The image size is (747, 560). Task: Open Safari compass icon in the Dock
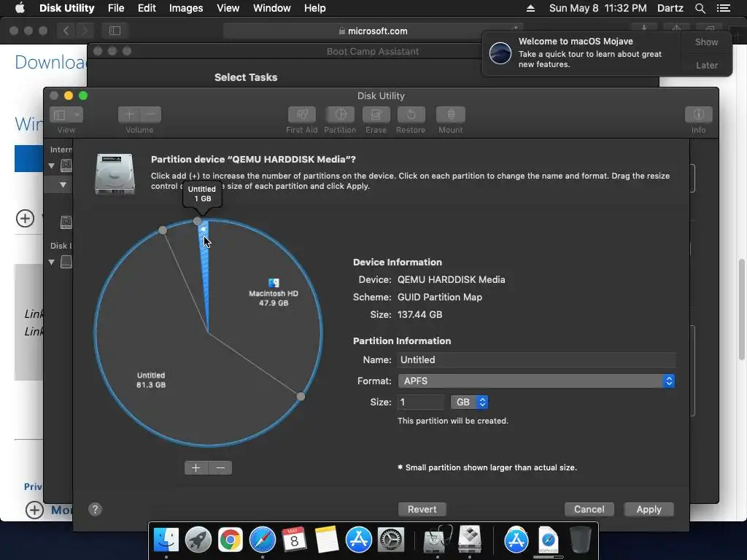pos(263,540)
